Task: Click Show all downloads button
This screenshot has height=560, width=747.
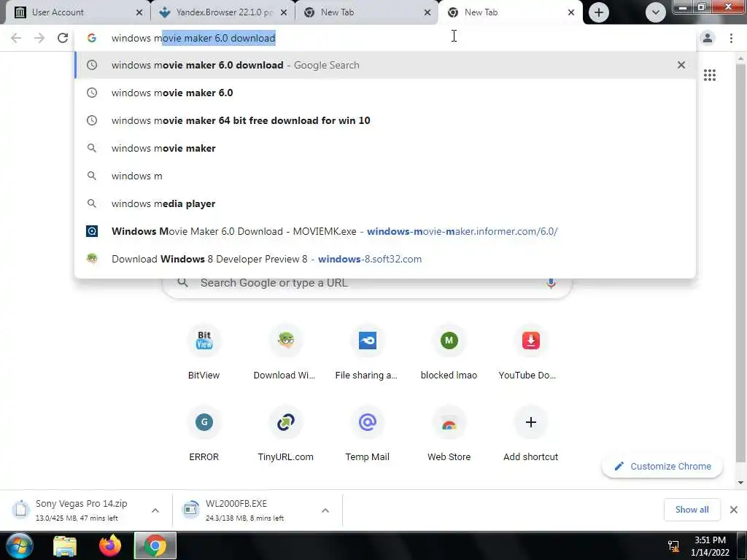Action: pyautogui.click(x=692, y=510)
